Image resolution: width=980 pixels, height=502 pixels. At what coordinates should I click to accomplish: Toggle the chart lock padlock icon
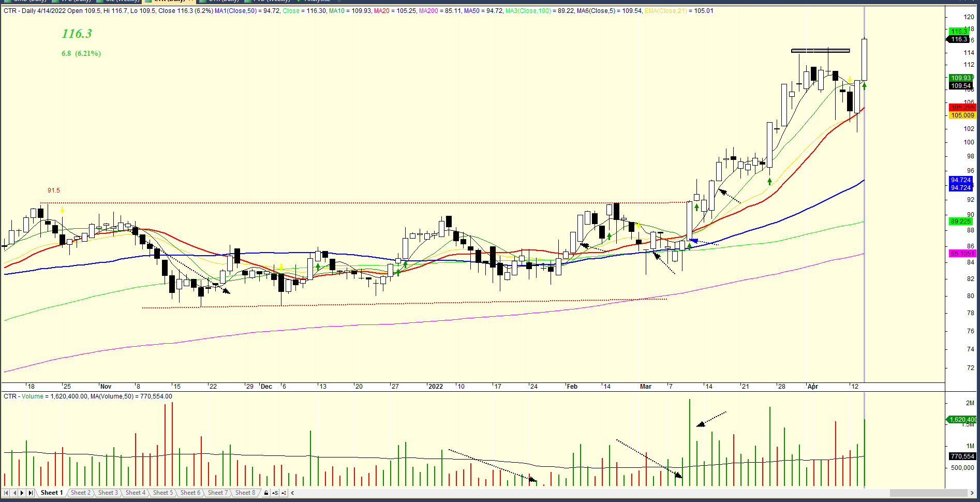click(266, 493)
